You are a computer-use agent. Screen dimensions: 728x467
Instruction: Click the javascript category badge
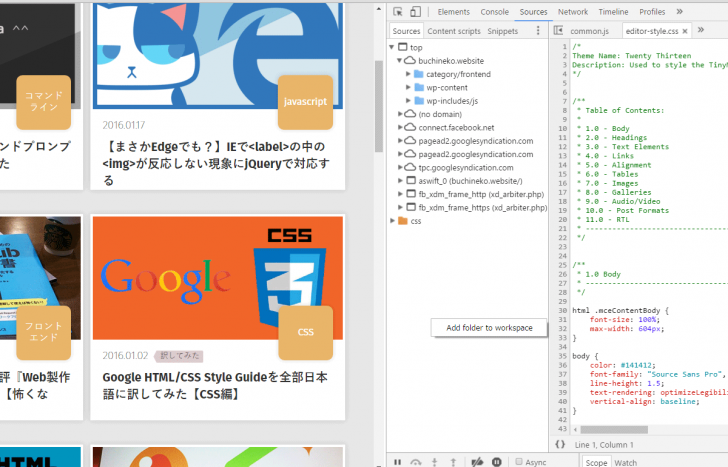[305, 102]
